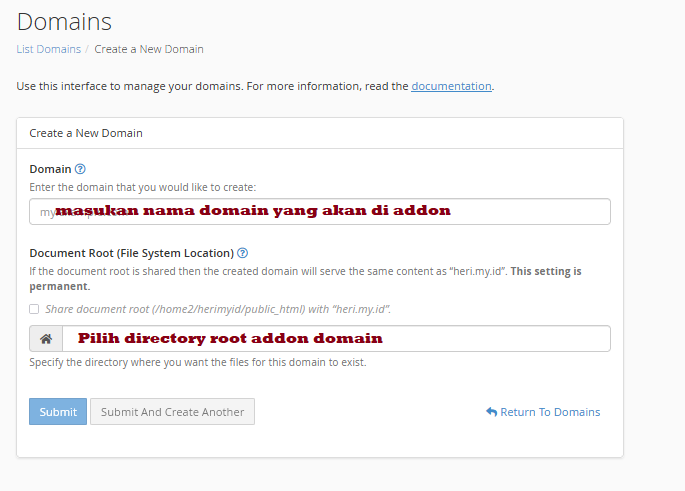Focus the Domain name input field
Image resolution: width=685 pixels, height=491 pixels.
coord(320,212)
